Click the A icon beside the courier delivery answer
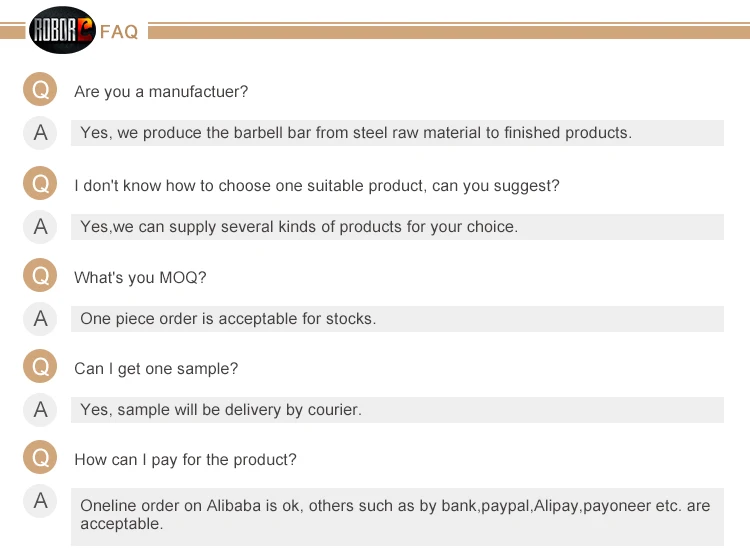Viewport: 750px width, 556px height. [40, 409]
